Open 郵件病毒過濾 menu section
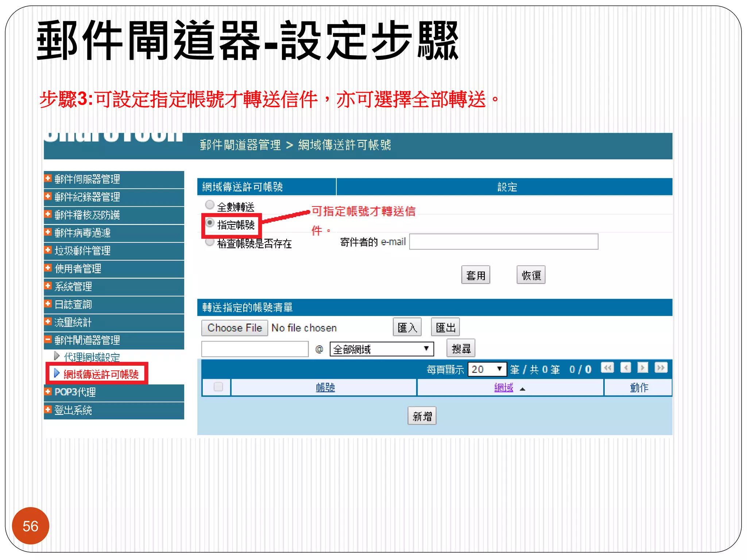Screen dimensions: 747x560 point(114,233)
